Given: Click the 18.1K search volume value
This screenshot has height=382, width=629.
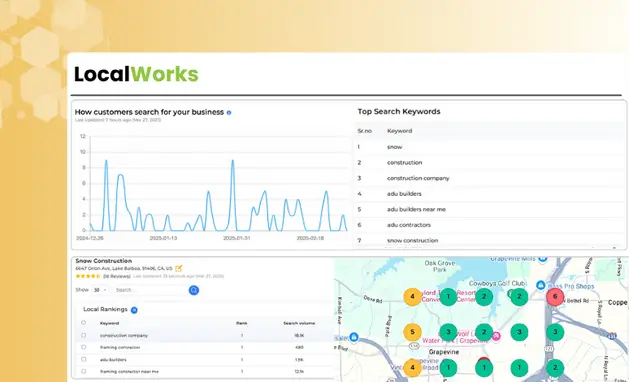Looking at the screenshot, I should 299,335.
